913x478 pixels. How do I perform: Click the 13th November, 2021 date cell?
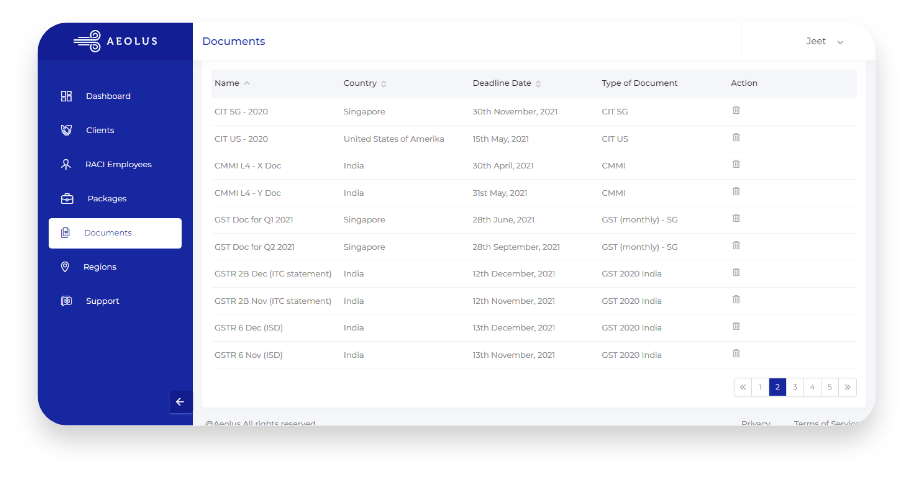coord(514,355)
